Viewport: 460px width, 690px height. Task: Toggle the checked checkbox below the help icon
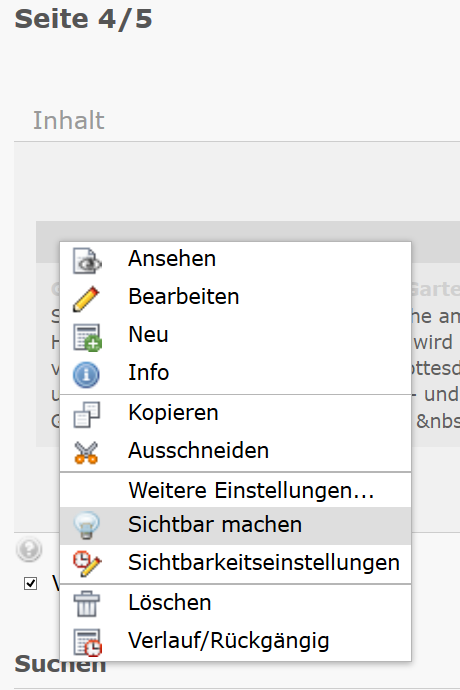point(30,584)
